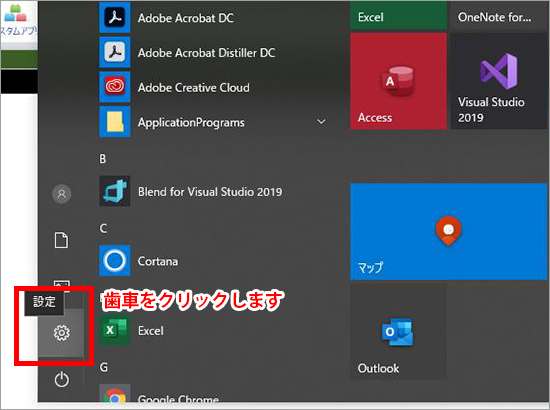This screenshot has width=550, height=410.
Task: Click Blend for Visual Studio 2019 text
Action: point(210,192)
